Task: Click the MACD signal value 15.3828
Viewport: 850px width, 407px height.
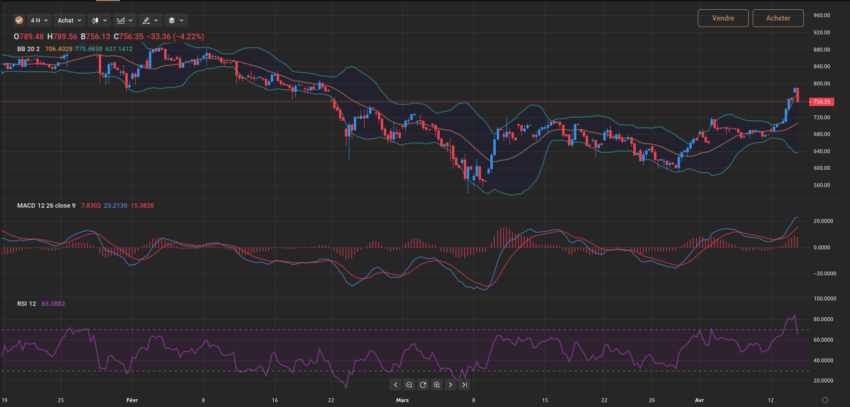Action: click(x=143, y=206)
